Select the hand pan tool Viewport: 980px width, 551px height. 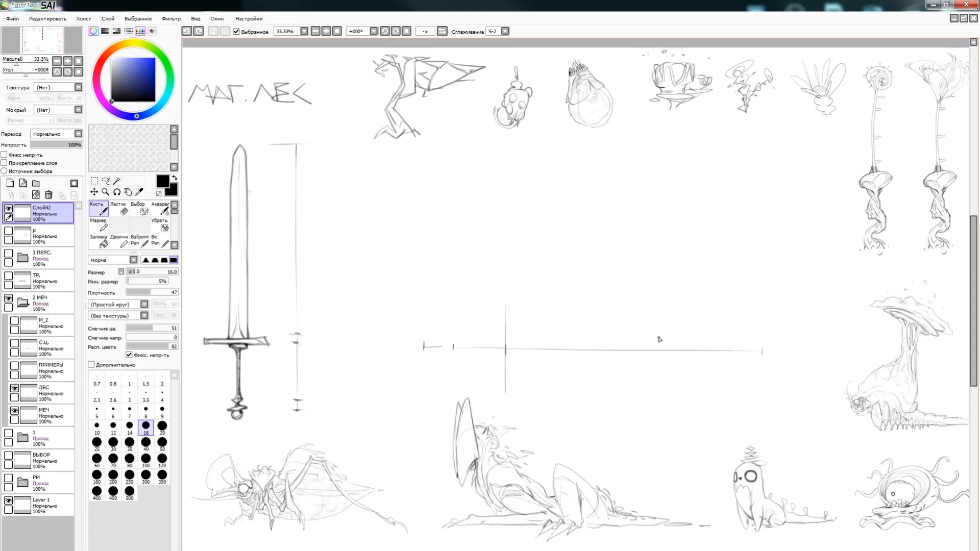pyautogui.click(x=129, y=192)
